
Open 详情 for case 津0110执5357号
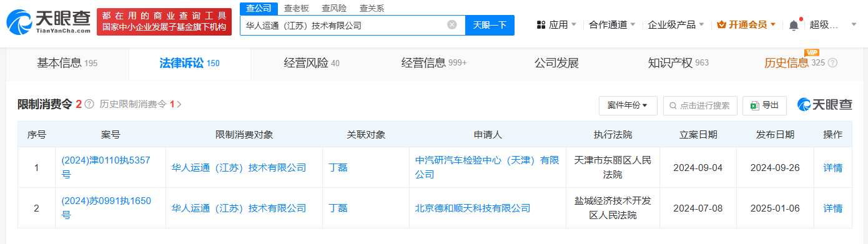point(832,167)
